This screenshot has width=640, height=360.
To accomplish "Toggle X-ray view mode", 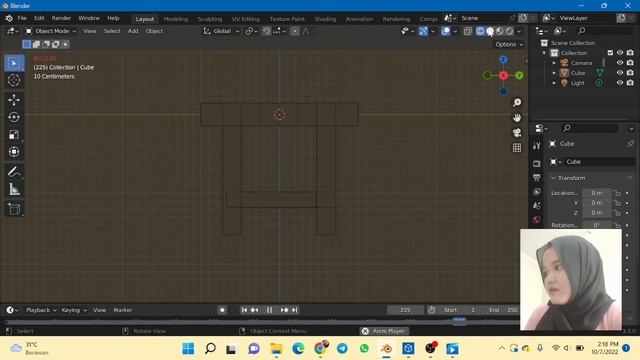I will tap(468, 31).
